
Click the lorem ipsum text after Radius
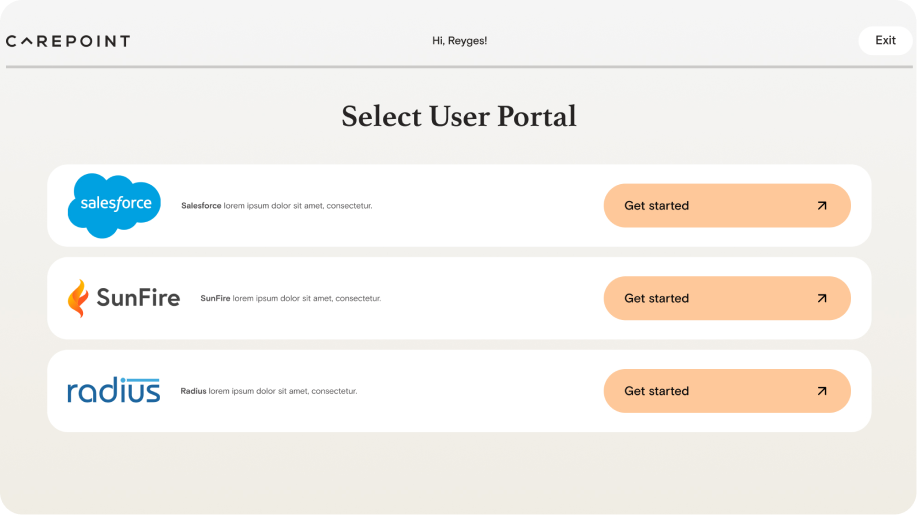(283, 391)
